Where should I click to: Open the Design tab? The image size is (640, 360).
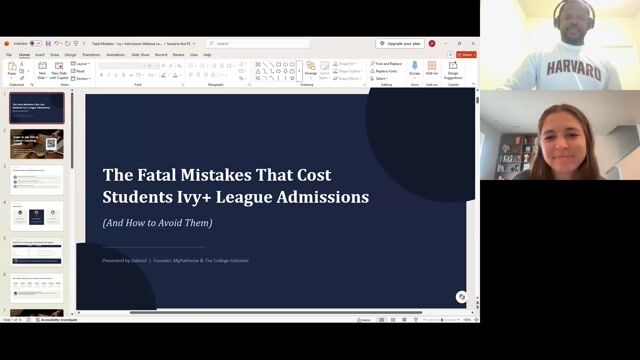pos(70,55)
